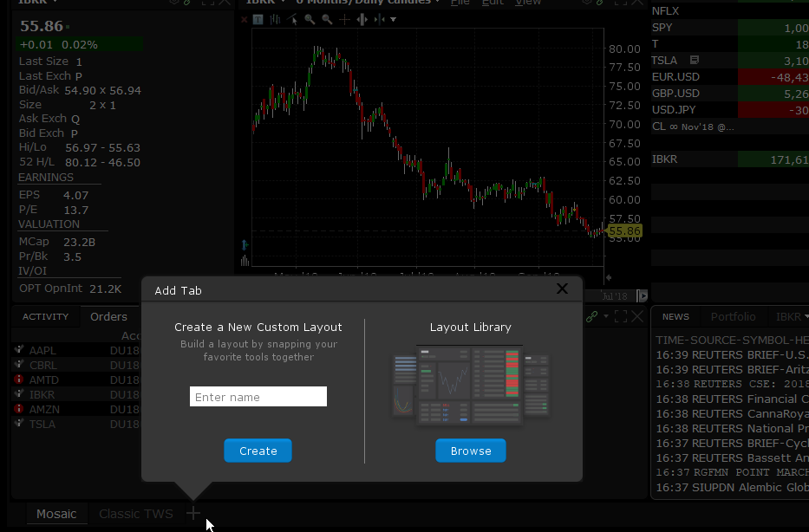Open the SIUPDN Alembic news headline
This screenshot has height=532, width=809.
(x=732, y=487)
